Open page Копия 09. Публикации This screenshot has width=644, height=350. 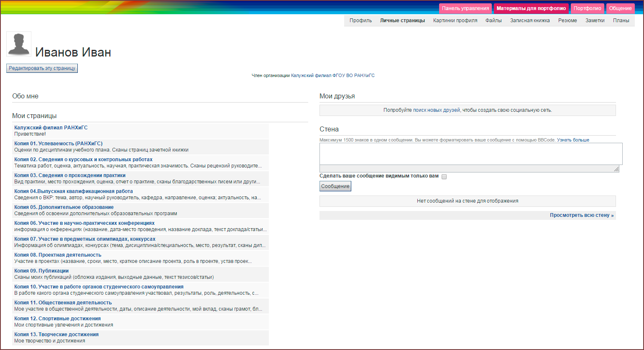[x=41, y=271]
